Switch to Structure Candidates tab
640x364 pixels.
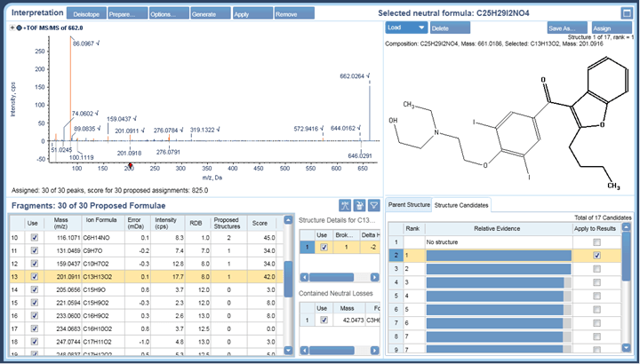(x=461, y=205)
